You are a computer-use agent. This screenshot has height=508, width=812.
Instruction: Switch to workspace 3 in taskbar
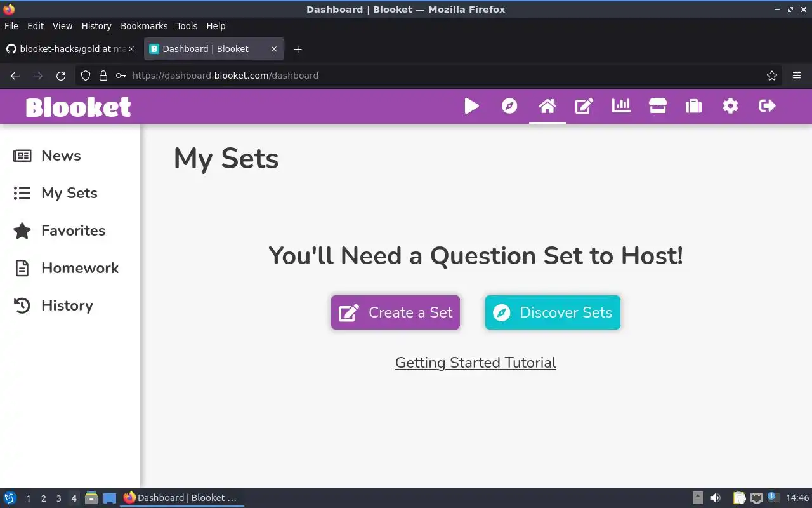(58, 498)
